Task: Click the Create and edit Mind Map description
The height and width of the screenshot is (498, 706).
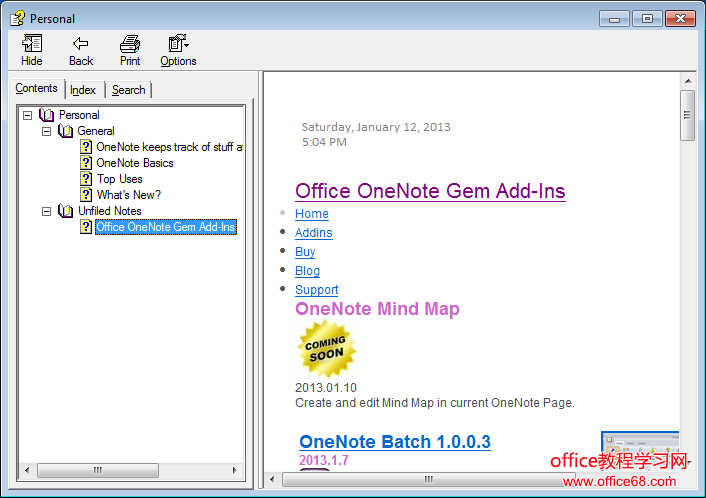Action: (x=434, y=403)
